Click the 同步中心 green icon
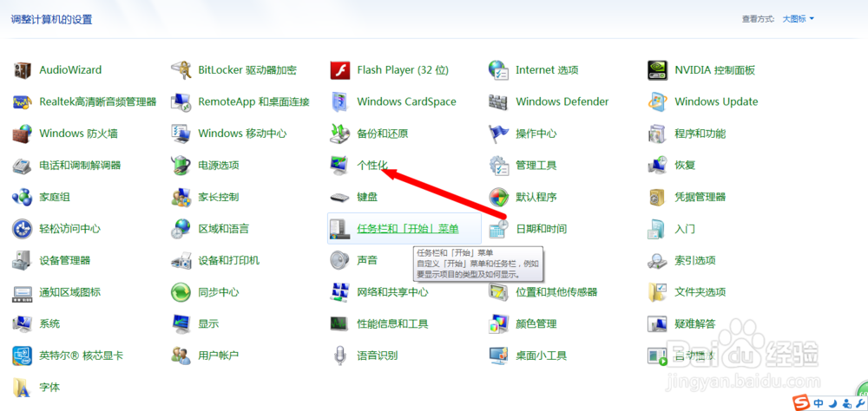868x411 pixels. coord(181,291)
